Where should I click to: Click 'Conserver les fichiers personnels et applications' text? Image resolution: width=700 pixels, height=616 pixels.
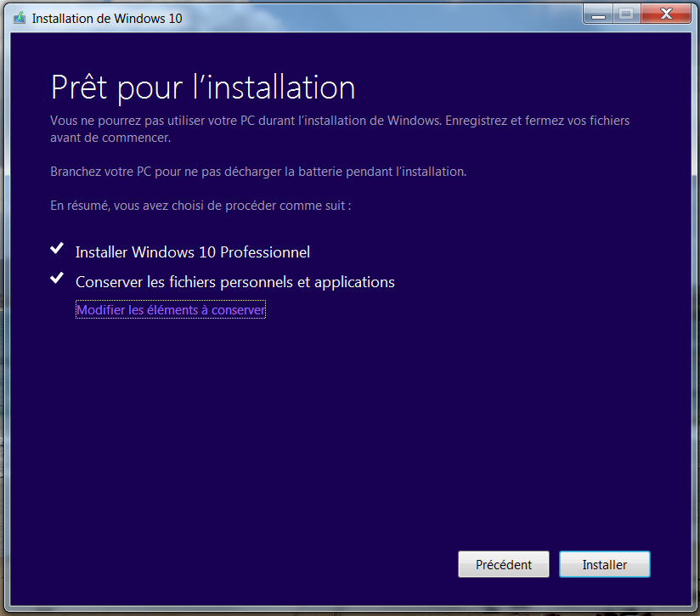[x=235, y=282]
